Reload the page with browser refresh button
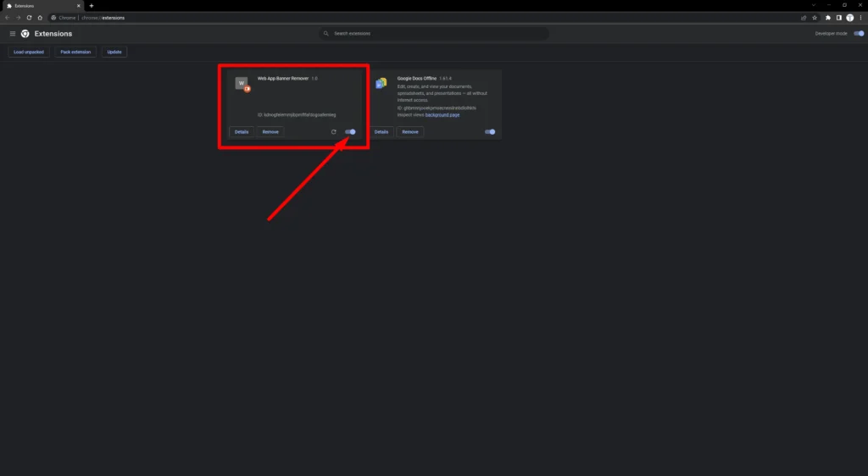Image resolution: width=868 pixels, height=476 pixels. [29, 17]
